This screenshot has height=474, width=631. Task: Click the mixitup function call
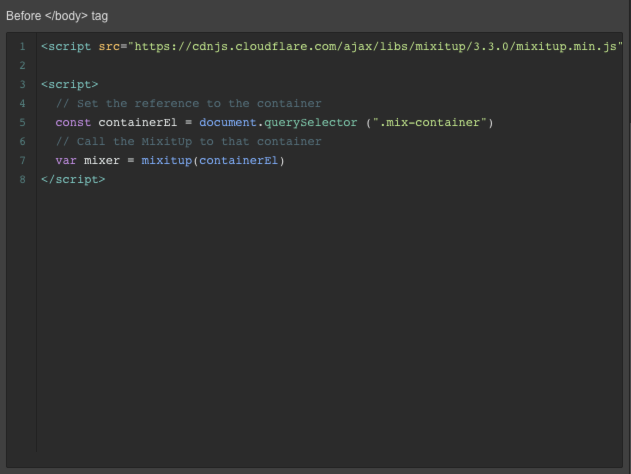tap(167, 161)
